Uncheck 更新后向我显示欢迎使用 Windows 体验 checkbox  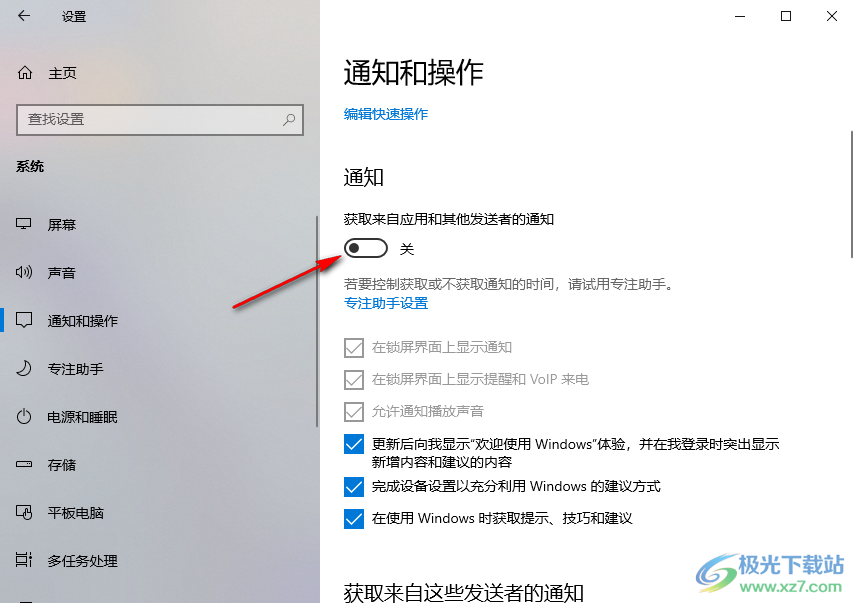[353, 444]
